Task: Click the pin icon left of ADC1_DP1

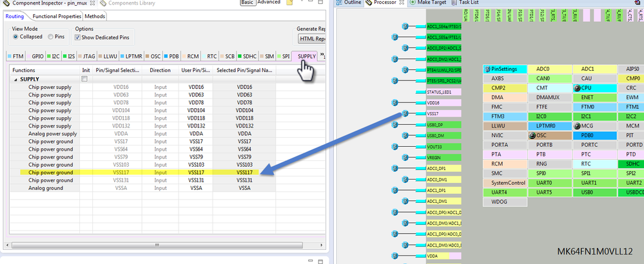Action: [395, 190]
